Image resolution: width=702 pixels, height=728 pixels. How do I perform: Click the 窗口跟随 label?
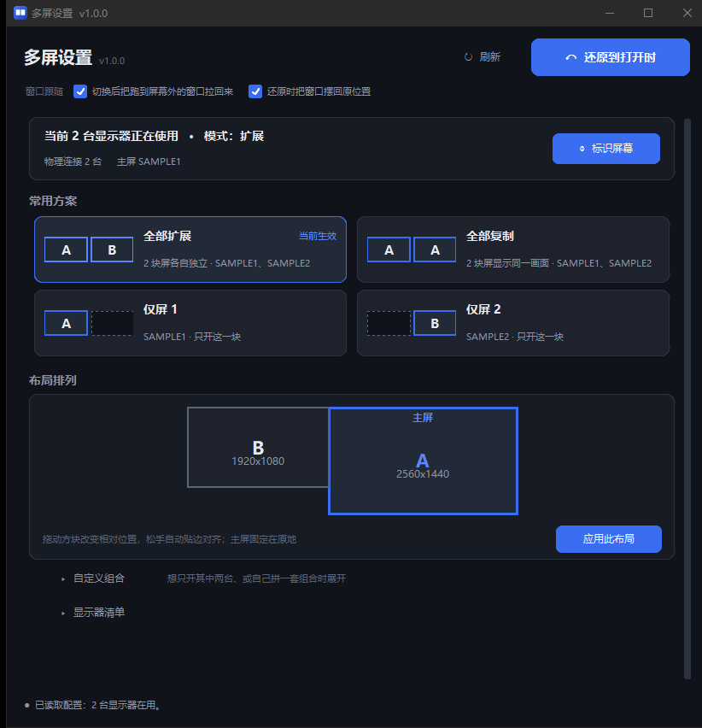(44, 91)
